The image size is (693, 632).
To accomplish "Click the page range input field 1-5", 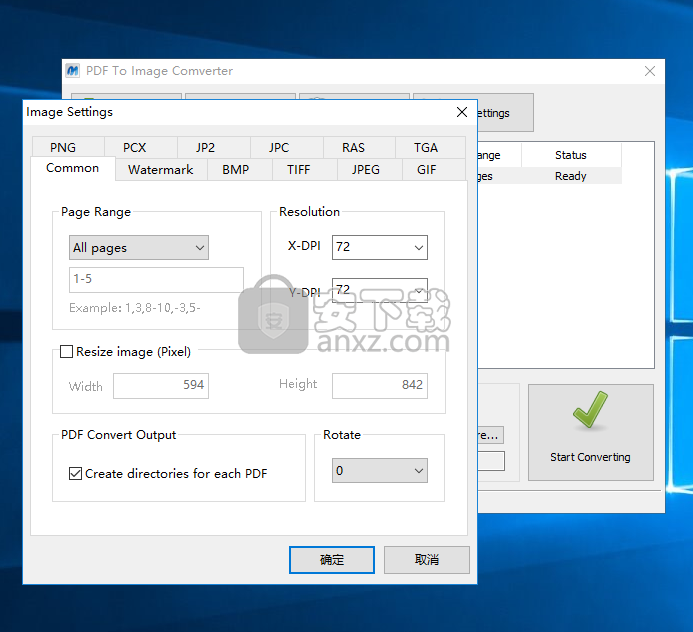I will pyautogui.click(x=156, y=279).
